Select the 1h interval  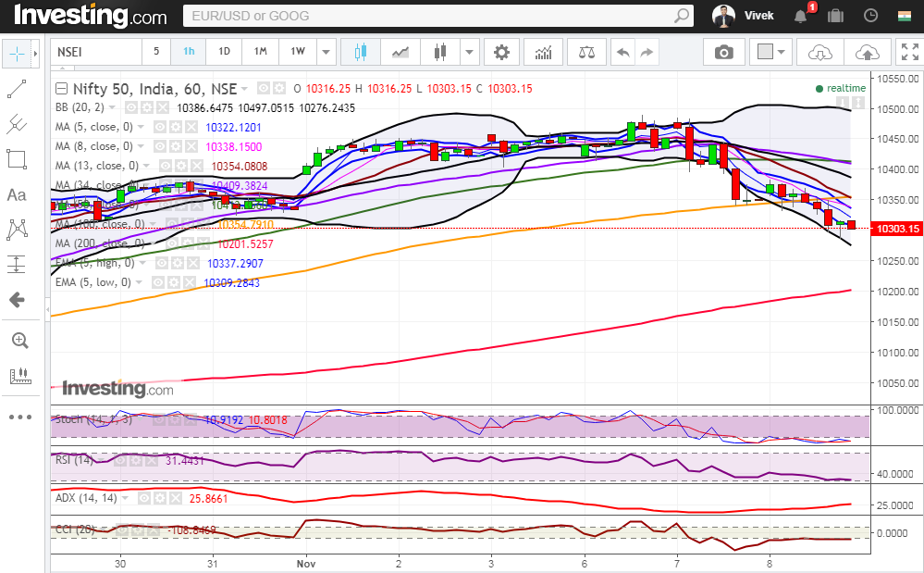click(189, 52)
